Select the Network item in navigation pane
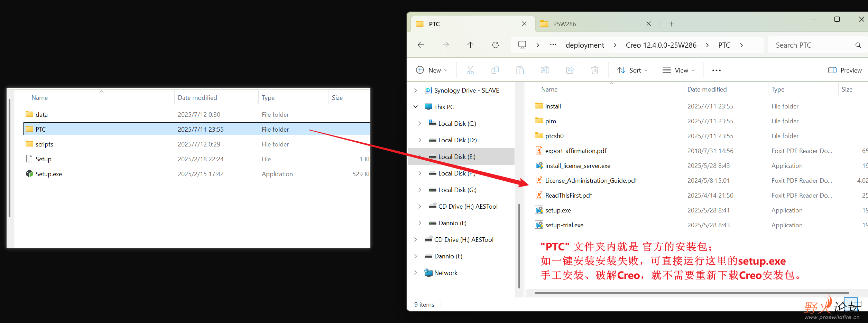This screenshot has height=323, width=868. [446, 273]
